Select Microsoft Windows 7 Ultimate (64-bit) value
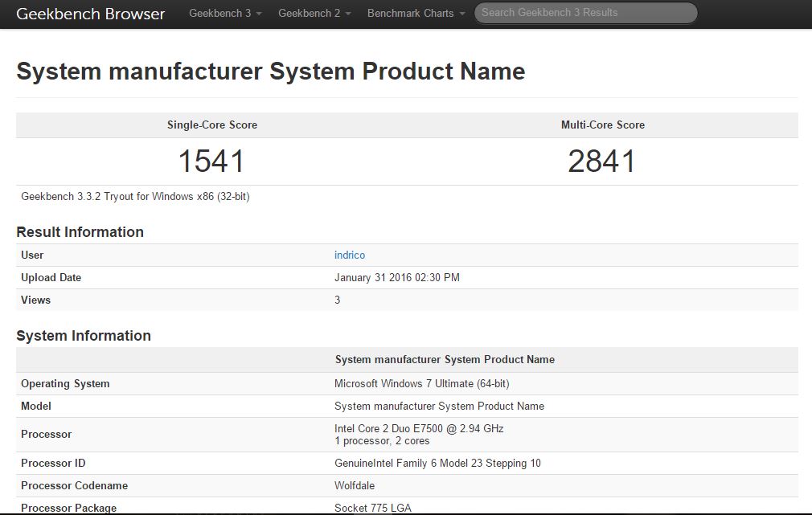This screenshot has height=515, width=812. (x=421, y=383)
